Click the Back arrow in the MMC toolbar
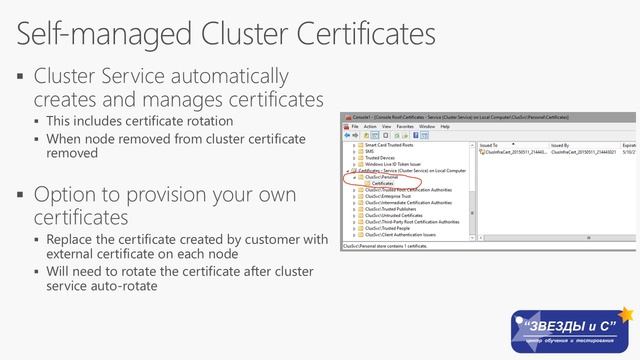 (347, 136)
